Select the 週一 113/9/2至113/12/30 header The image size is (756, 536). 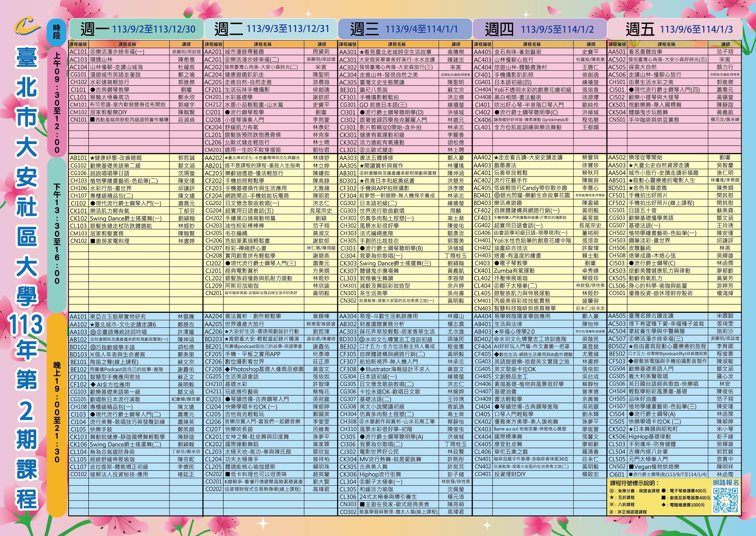137,29
